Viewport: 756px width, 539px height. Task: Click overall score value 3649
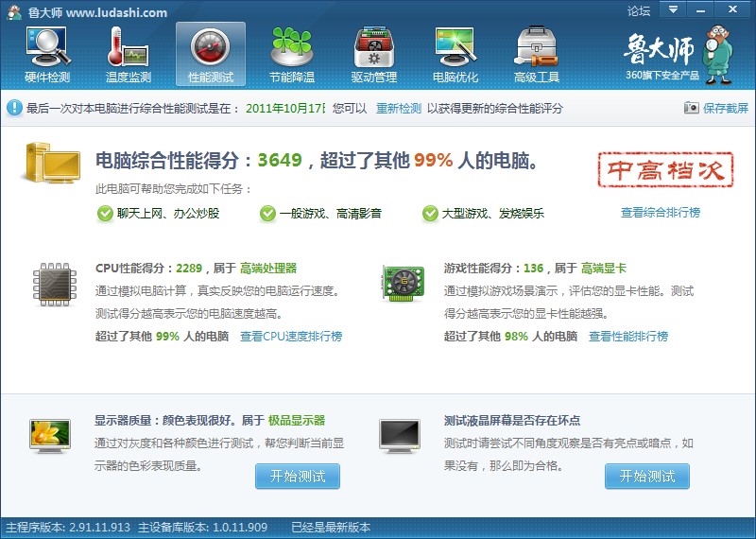280,160
